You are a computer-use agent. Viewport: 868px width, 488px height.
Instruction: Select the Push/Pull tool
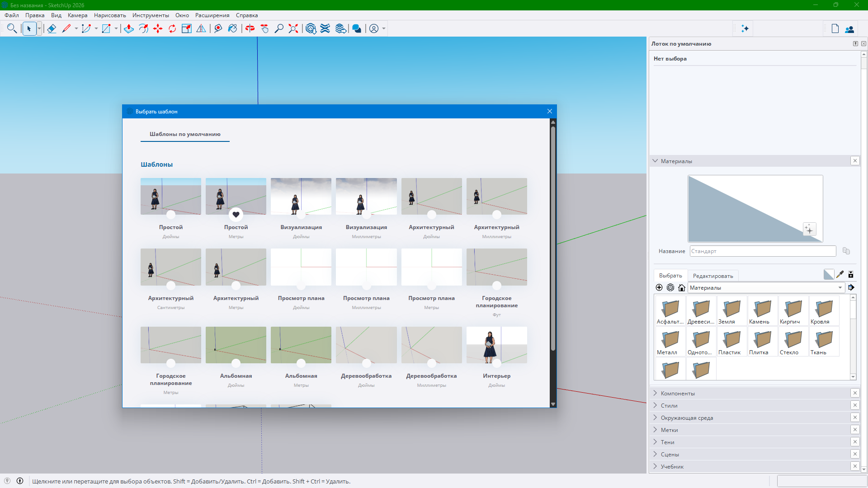pyautogui.click(x=129, y=29)
